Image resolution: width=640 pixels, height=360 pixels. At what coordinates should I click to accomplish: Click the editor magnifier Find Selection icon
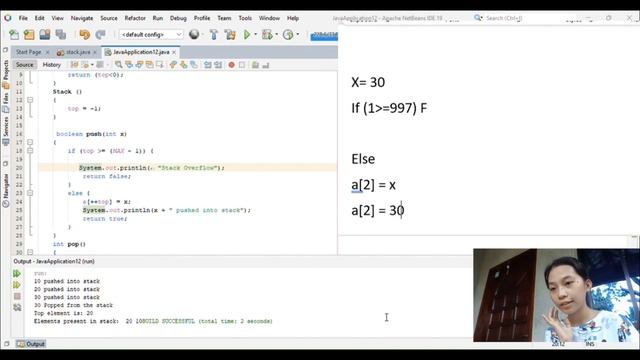tap(118, 65)
